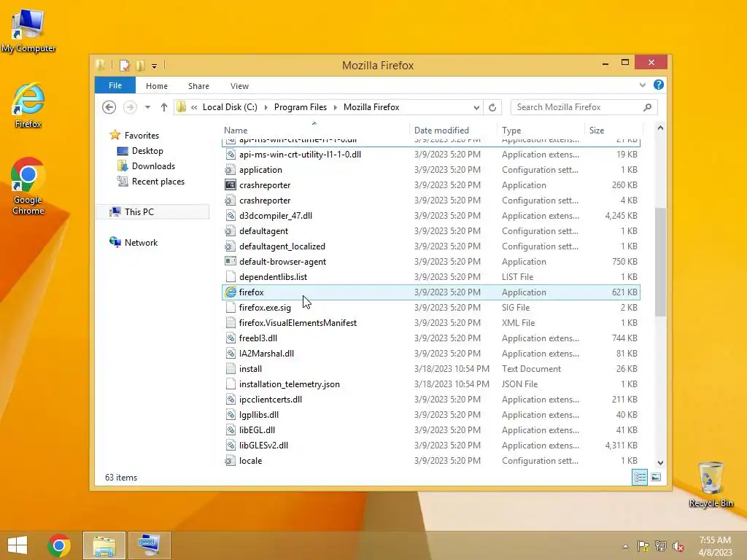Go back with the Back arrow

109,107
